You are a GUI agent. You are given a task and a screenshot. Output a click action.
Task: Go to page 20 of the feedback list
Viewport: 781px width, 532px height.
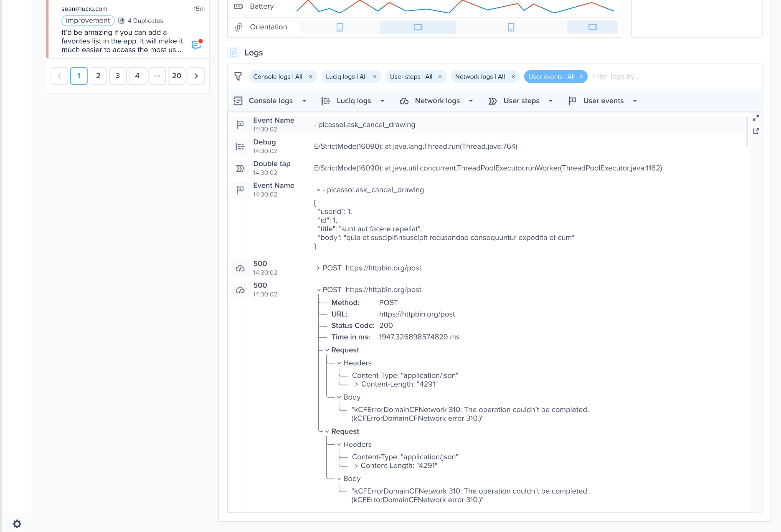click(177, 76)
